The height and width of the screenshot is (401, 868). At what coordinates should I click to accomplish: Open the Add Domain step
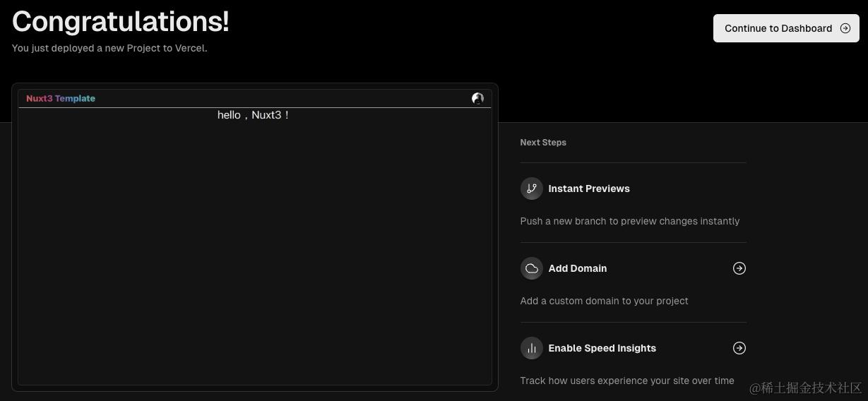[x=578, y=268]
